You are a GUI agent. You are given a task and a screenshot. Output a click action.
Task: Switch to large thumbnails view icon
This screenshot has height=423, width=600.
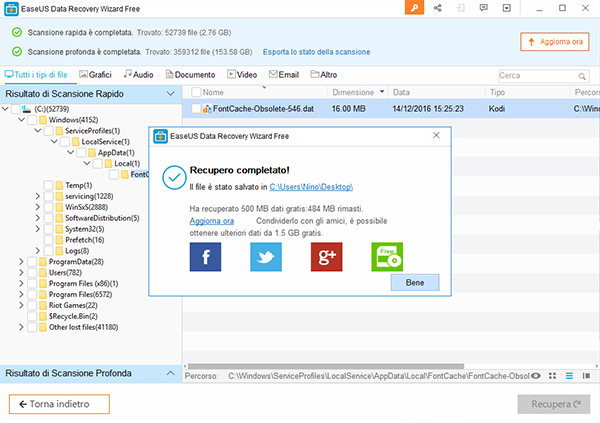tap(552, 376)
